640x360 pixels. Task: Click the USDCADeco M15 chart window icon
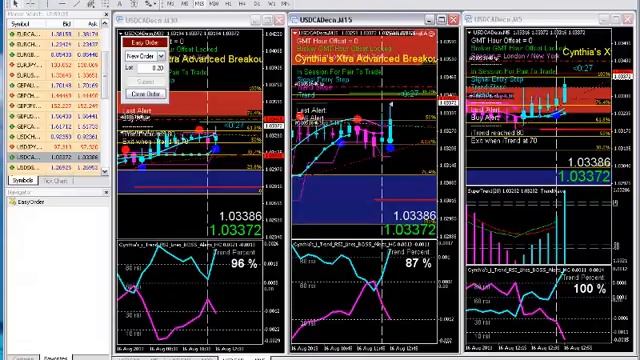294,20
